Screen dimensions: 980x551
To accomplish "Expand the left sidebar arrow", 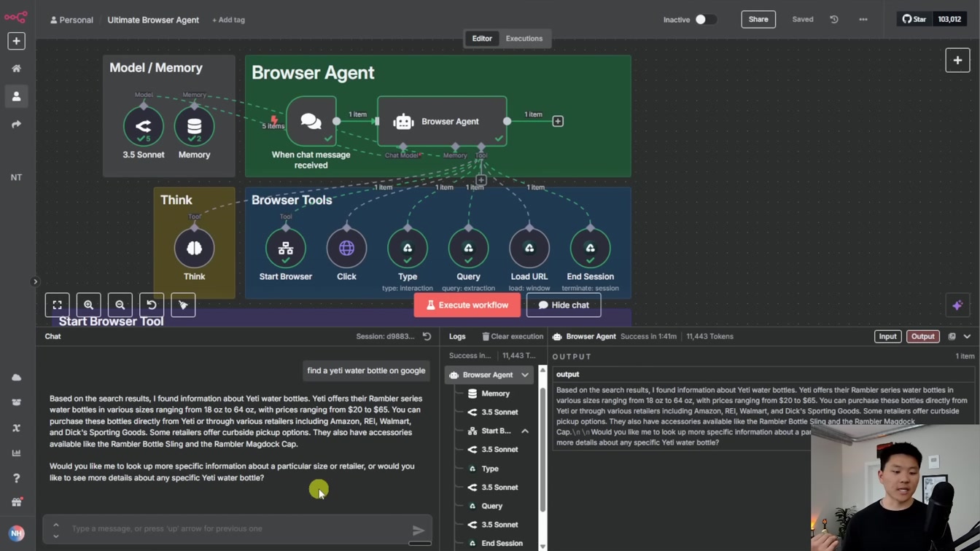I will coord(35,281).
